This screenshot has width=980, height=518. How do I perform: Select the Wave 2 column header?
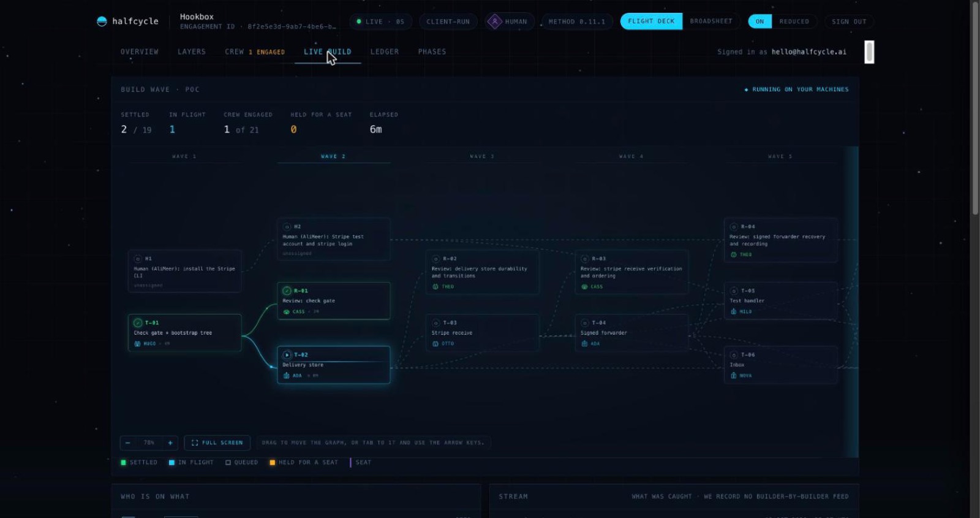pyautogui.click(x=333, y=156)
